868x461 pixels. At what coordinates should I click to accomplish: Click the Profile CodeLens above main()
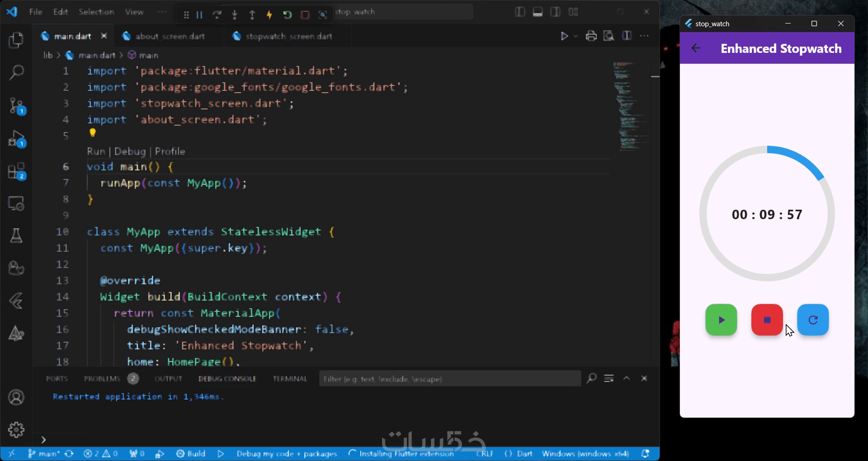pos(170,151)
